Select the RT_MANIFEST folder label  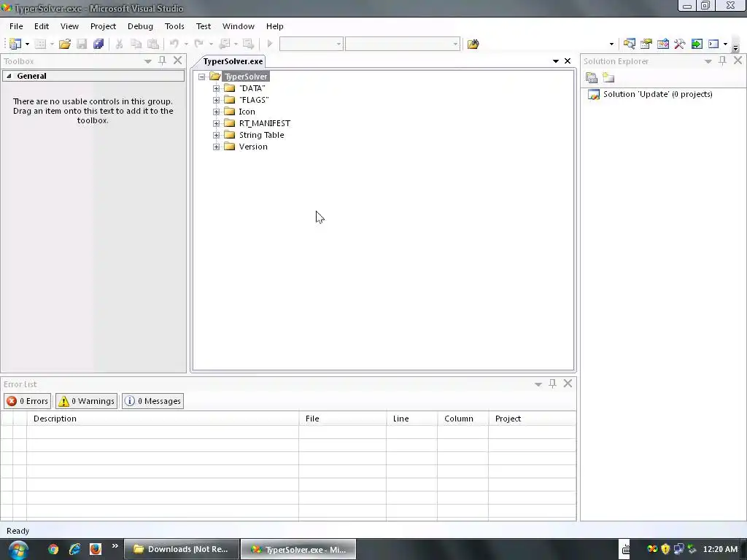[x=264, y=123]
